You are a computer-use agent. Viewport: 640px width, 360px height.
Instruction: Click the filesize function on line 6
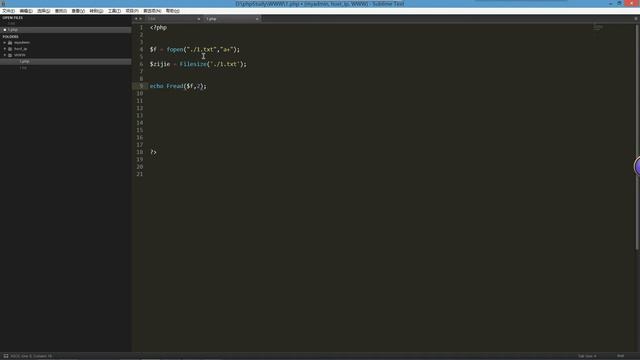(x=193, y=64)
